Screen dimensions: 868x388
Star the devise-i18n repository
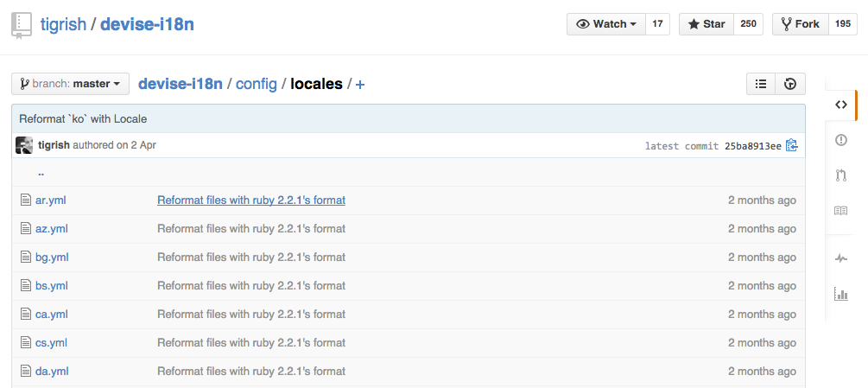pyautogui.click(x=706, y=24)
